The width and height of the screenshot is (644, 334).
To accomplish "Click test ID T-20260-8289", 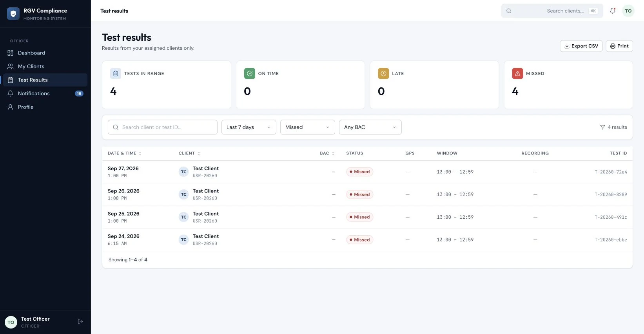I will pyautogui.click(x=611, y=194).
